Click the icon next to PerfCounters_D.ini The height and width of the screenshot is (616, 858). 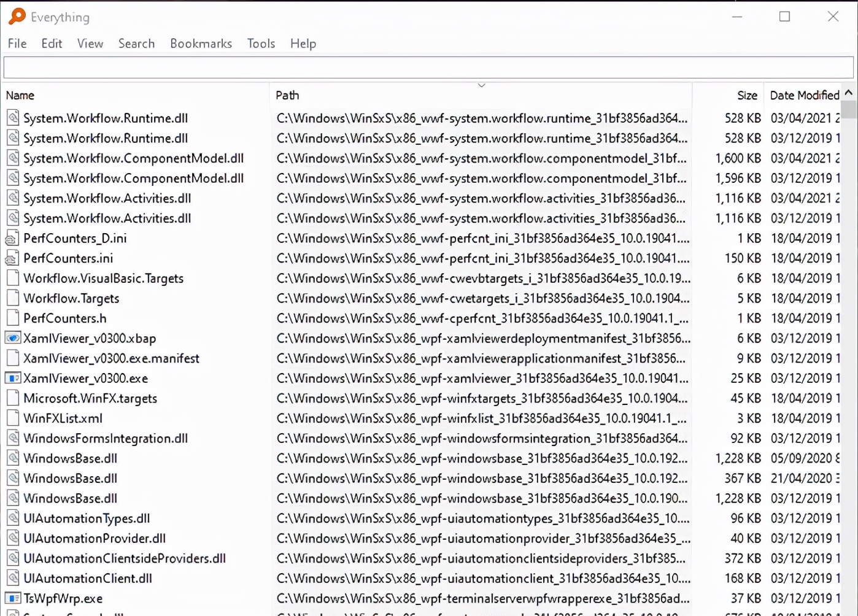pos(12,238)
